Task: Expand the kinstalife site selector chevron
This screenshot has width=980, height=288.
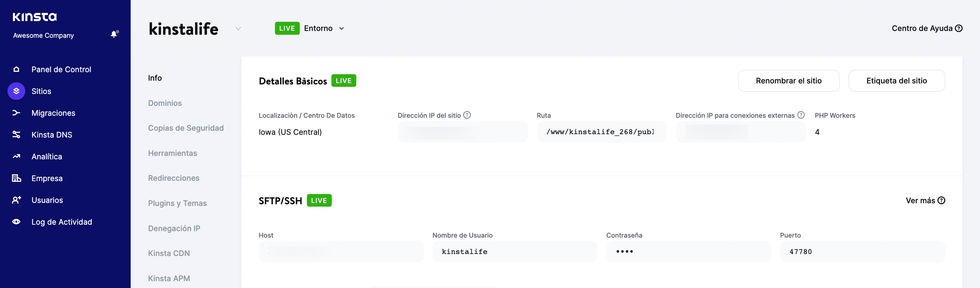Action: click(238, 29)
